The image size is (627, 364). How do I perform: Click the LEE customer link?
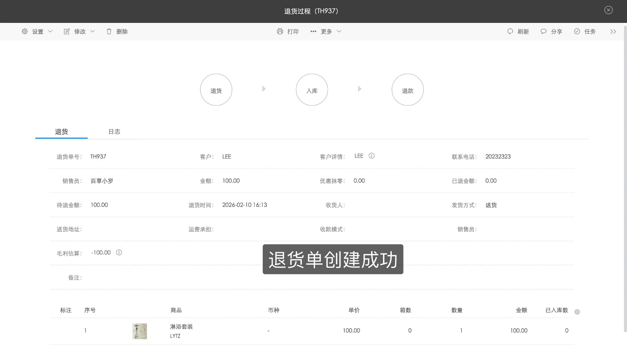pos(227,156)
